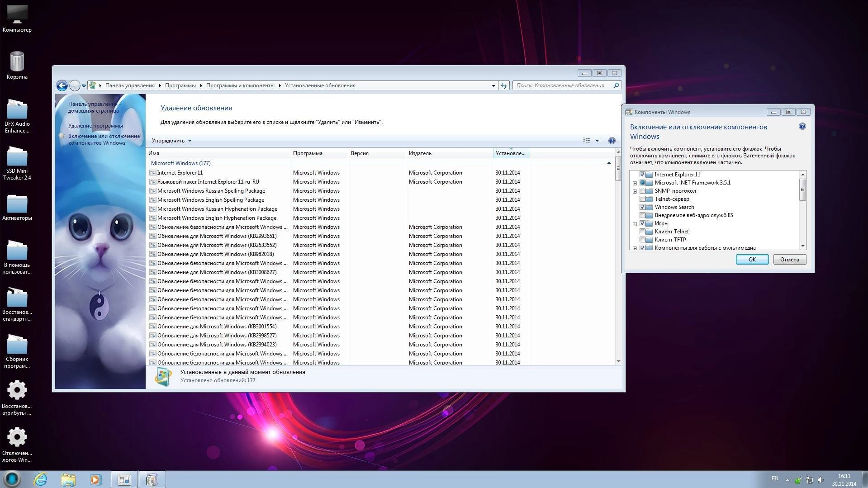The image size is (868, 488).
Task: Open the DFX Audio Enhancer folder icon
Action: [x=17, y=116]
